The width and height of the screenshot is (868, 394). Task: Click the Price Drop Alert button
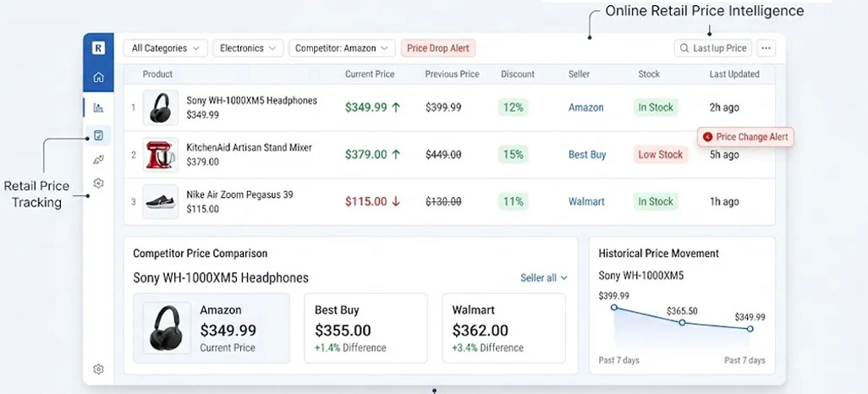(x=438, y=48)
